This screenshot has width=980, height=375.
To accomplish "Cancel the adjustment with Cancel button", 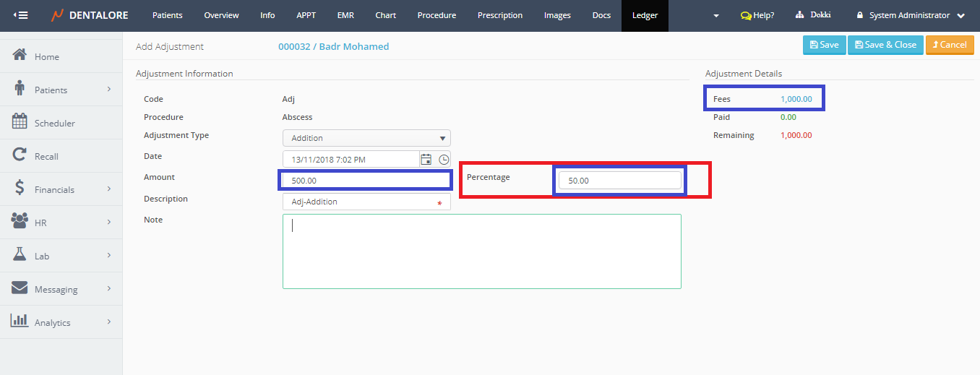I will click(x=949, y=45).
